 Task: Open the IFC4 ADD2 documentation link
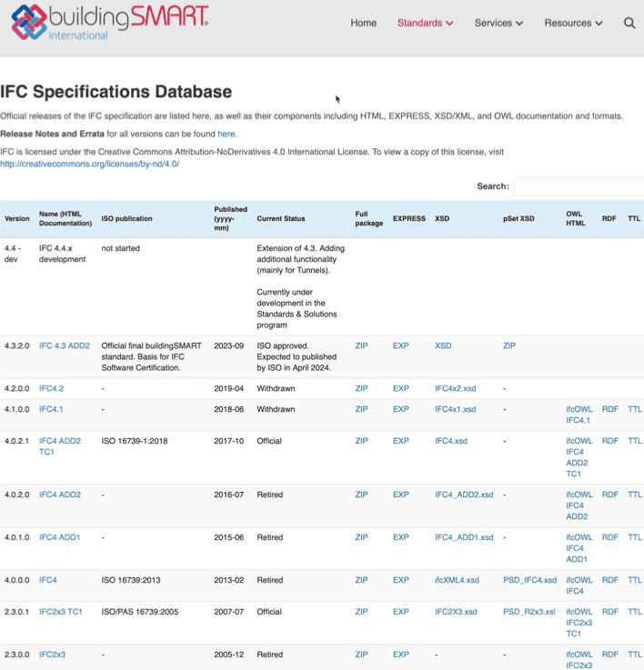pos(60,495)
